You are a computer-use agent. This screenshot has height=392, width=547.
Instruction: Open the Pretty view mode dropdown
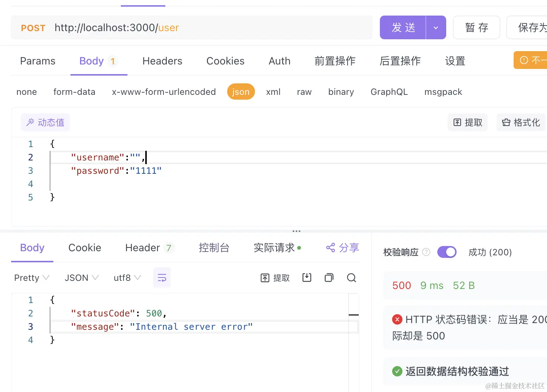[32, 278]
